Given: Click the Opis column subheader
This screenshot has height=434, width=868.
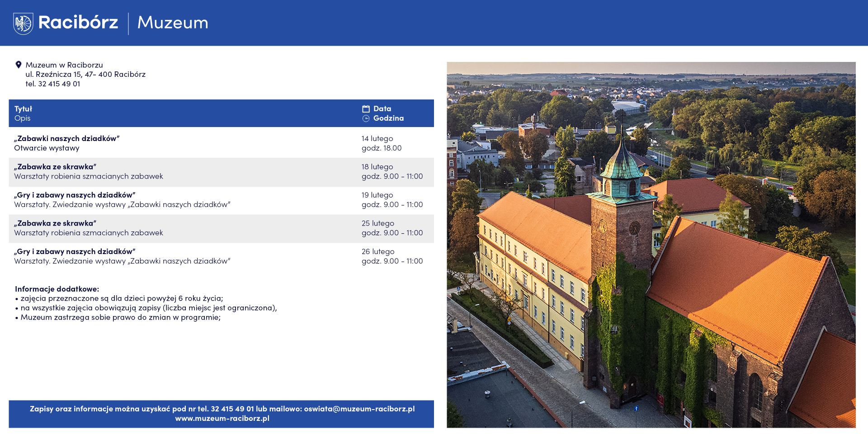Looking at the screenshot, I should point(22,118).
